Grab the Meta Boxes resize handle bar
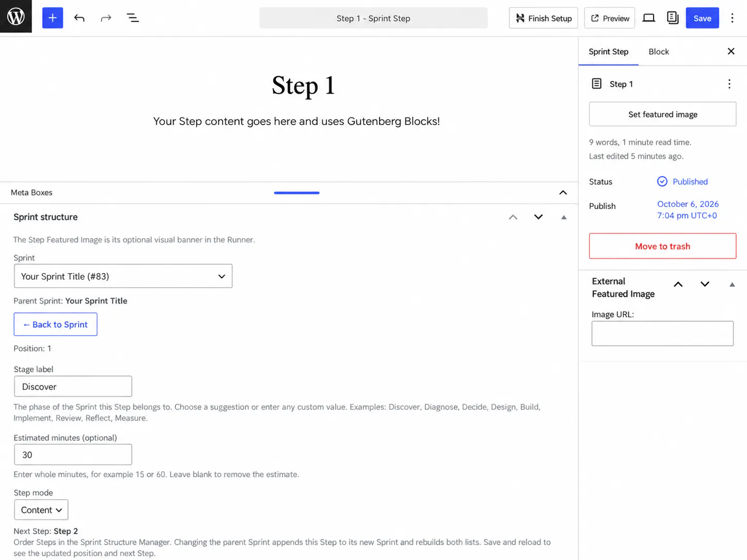 (x=297, y=193)
